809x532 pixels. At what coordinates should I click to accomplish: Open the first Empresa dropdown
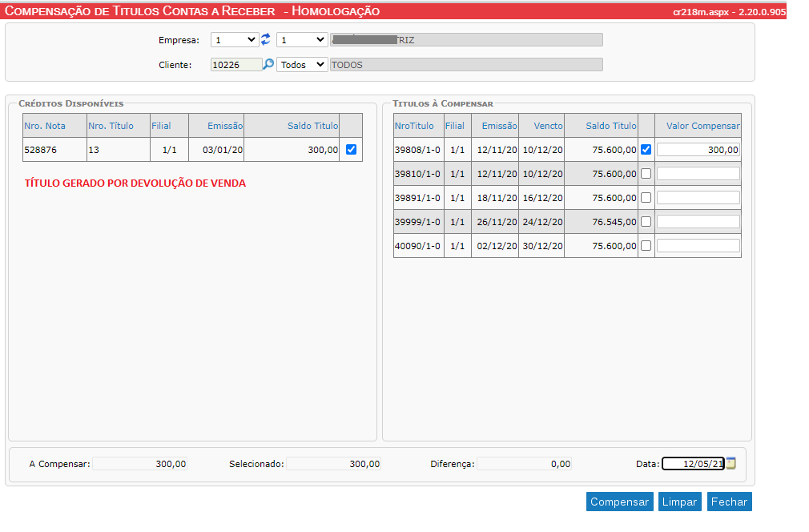[x=235, y=40]
